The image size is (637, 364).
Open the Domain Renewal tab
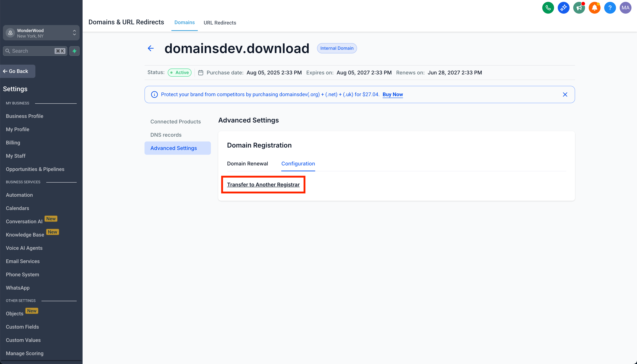[247, 164]
